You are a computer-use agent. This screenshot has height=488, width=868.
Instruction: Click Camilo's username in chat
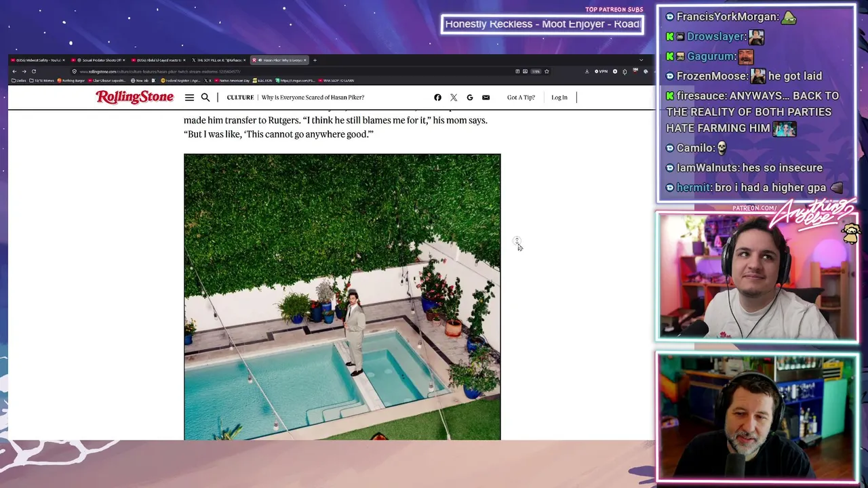(695, 148)
